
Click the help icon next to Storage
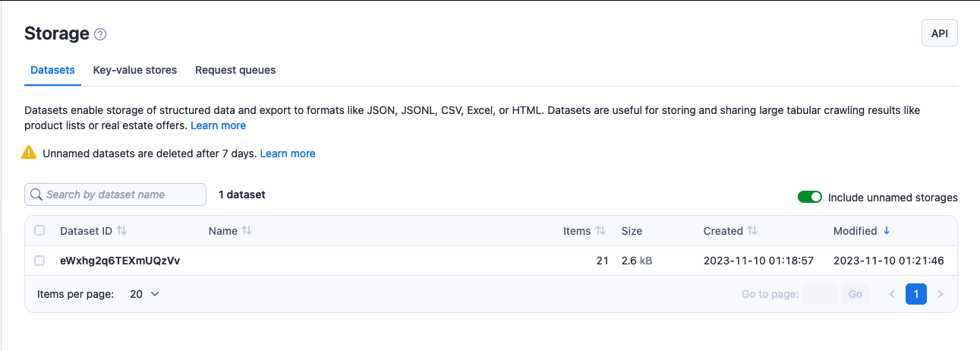click(x=100, y=34)
